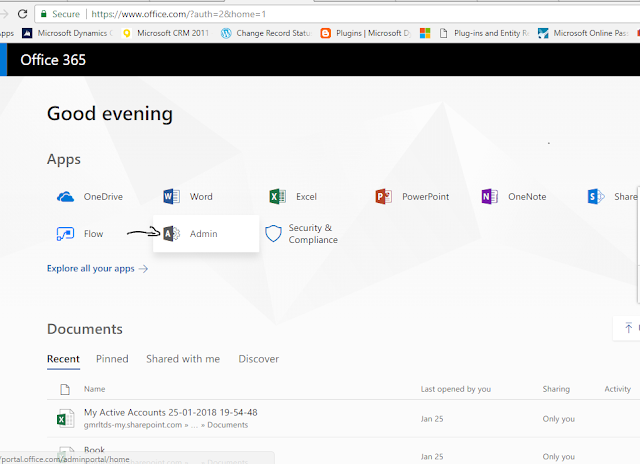The image size is (640, 464).
Task: Open the app launcher blue strip in header
Action: (3, 60)
